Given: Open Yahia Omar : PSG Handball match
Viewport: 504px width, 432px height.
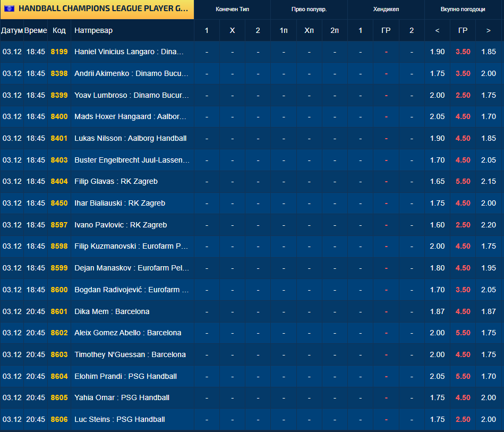Looking at the screenshot, I should (x=122, y=397).
